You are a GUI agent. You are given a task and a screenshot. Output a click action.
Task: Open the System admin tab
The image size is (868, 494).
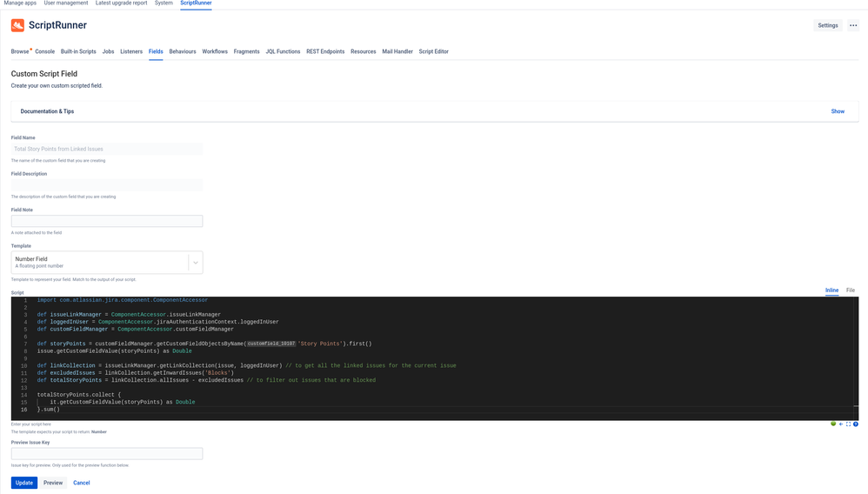[164, 3]
